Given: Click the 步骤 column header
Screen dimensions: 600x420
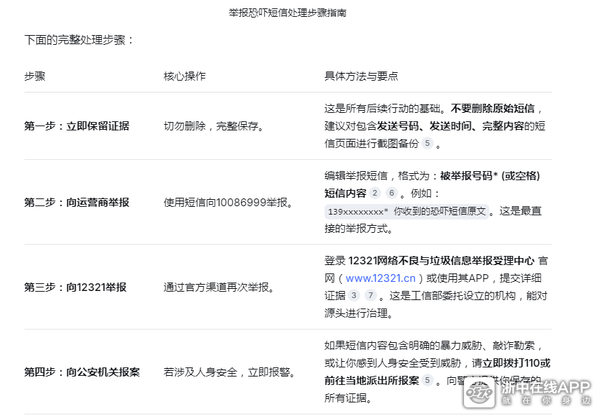Looking at the screenshot, I should [35, 77].
